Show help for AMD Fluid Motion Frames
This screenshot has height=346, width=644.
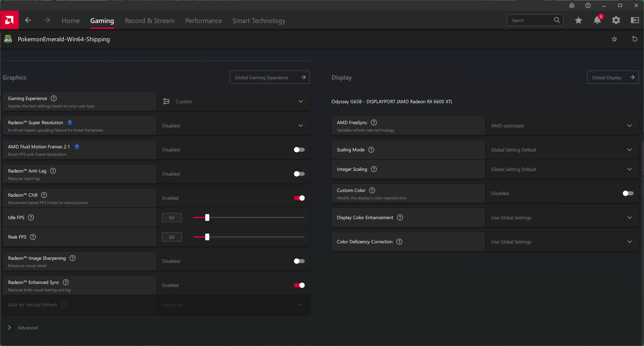[77, 147]
